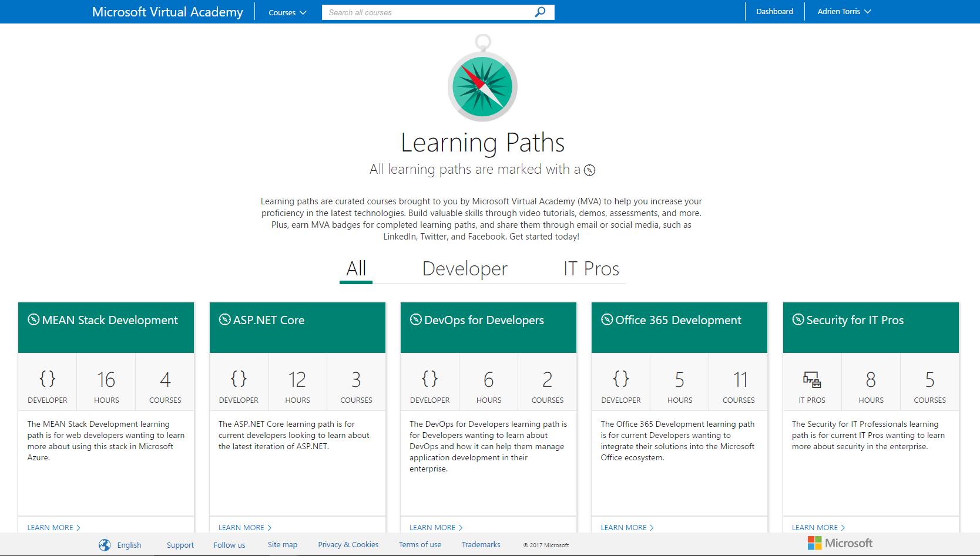Click the 8 hours value on Security card
The width and height of the screenshot is (980, 556).
tap(871, 380)
